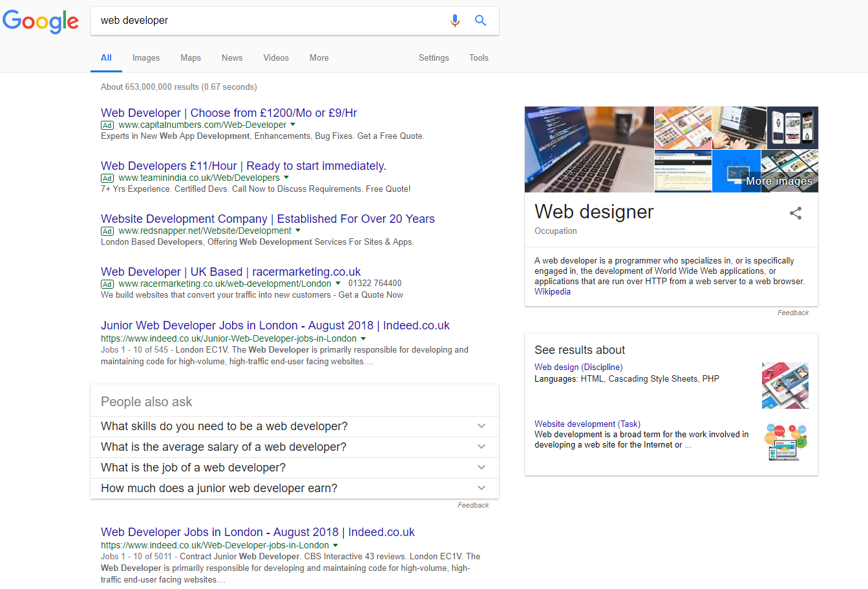Click the 'Web design (Discipline)' link

click(578, 367)
